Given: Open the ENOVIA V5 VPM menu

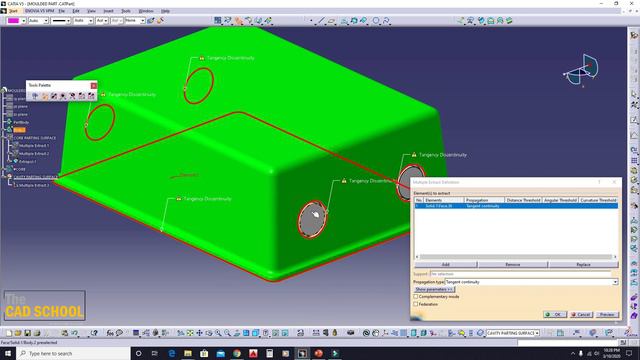Looking at the screenshot, I should click(39, 11).
